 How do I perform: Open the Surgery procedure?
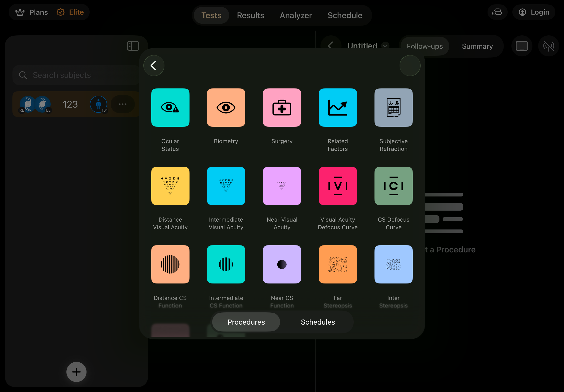tap(282, 108)
